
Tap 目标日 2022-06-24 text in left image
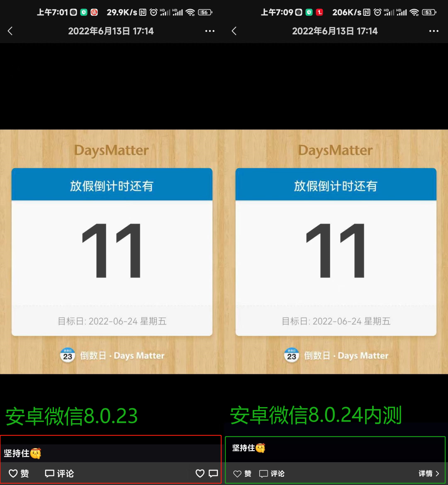[x=112, y=321]
